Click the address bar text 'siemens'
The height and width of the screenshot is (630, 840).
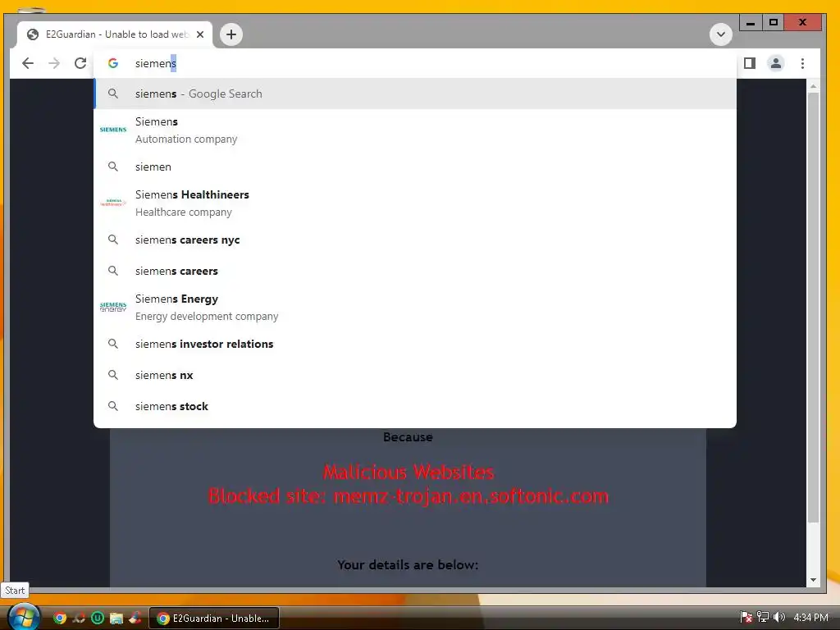pos(155,63)
